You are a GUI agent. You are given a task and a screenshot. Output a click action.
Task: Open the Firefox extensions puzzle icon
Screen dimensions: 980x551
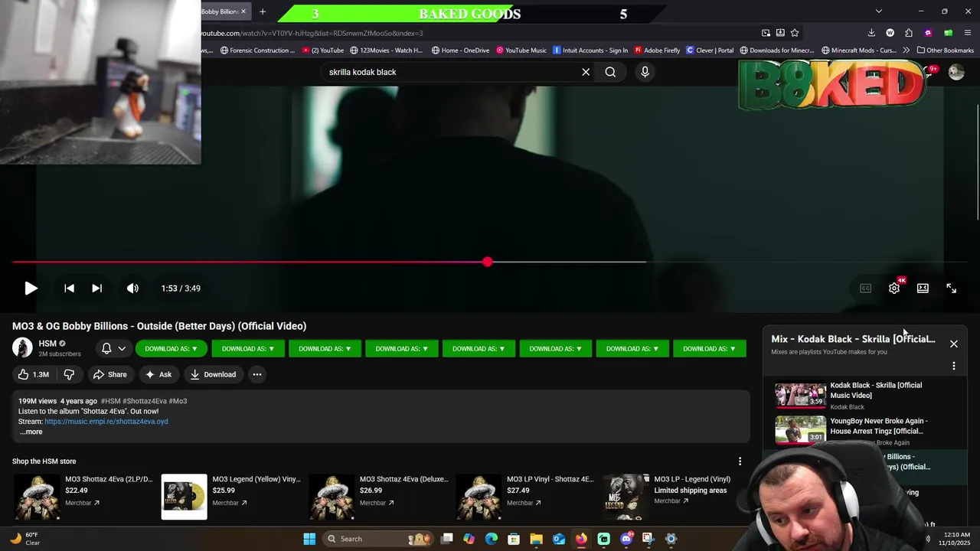point(909,33)
